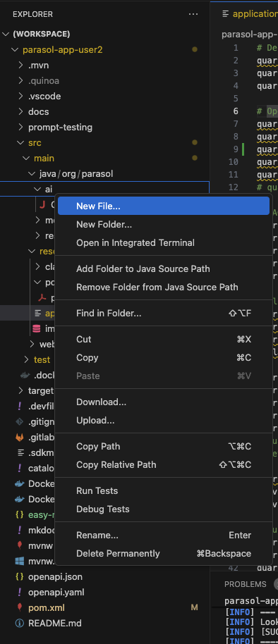
Task: Click the EXPLORER panel title
Action: 32,14
